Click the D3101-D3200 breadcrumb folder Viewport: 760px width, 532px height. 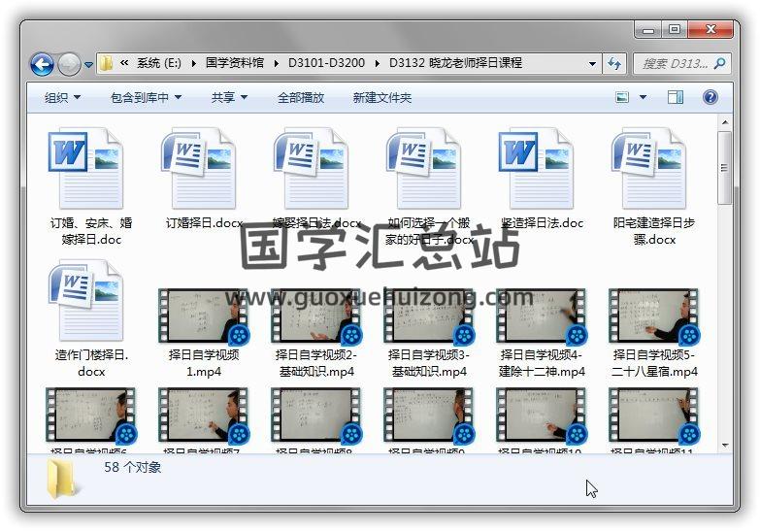pyautogui.click(x=326, y=63)
